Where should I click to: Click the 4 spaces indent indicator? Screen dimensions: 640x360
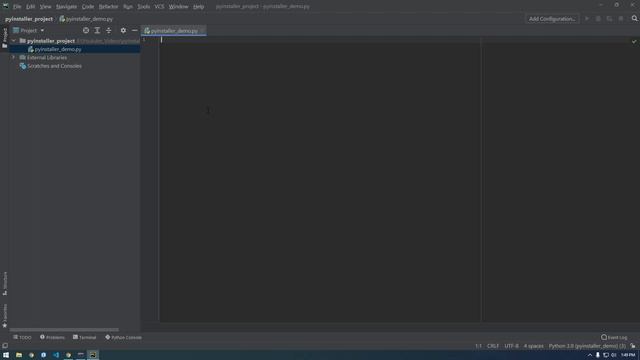point(533,346)
